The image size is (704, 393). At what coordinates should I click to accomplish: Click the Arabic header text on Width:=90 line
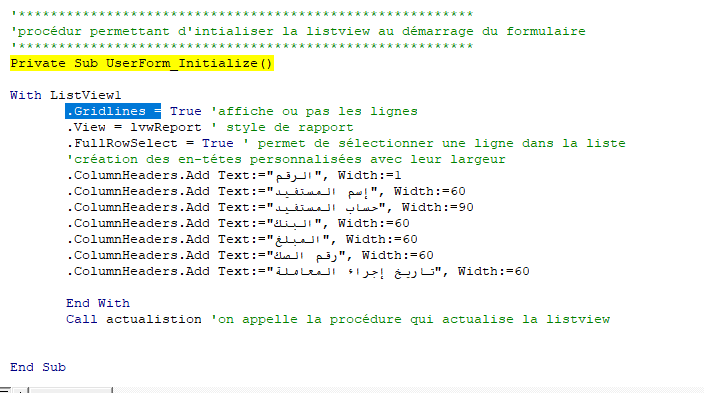326,208
